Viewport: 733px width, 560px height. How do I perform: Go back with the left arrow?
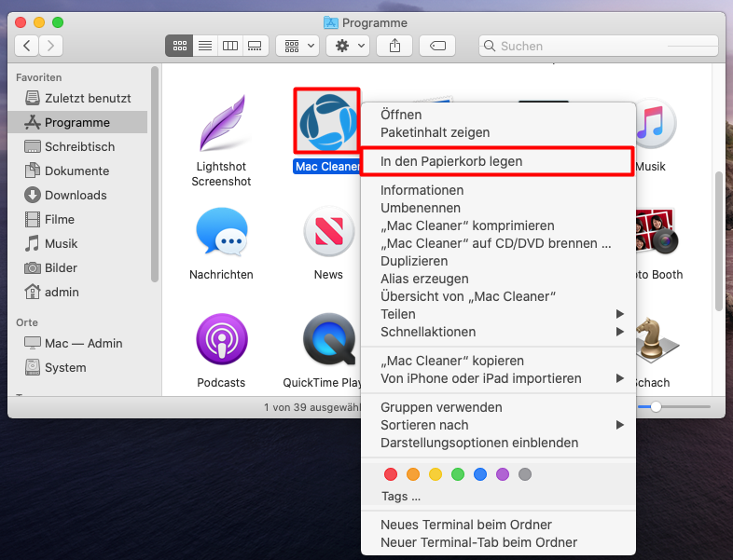(27, 46)
